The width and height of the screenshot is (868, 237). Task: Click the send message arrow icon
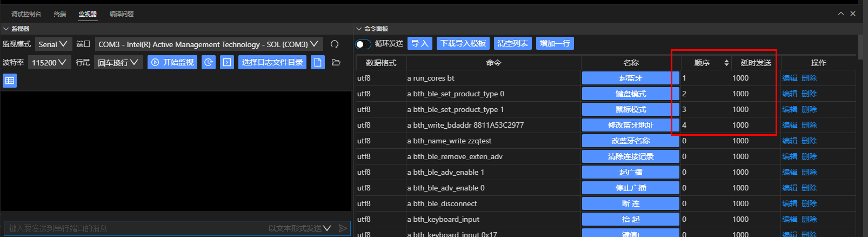click(343, 228)
